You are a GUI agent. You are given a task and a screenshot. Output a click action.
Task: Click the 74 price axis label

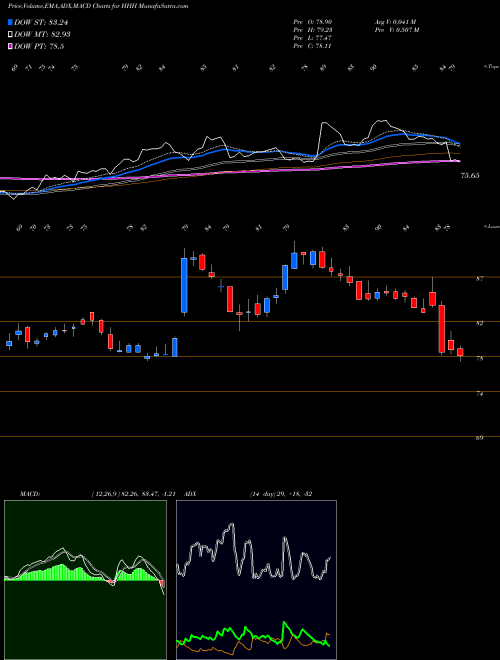[479, 394]
